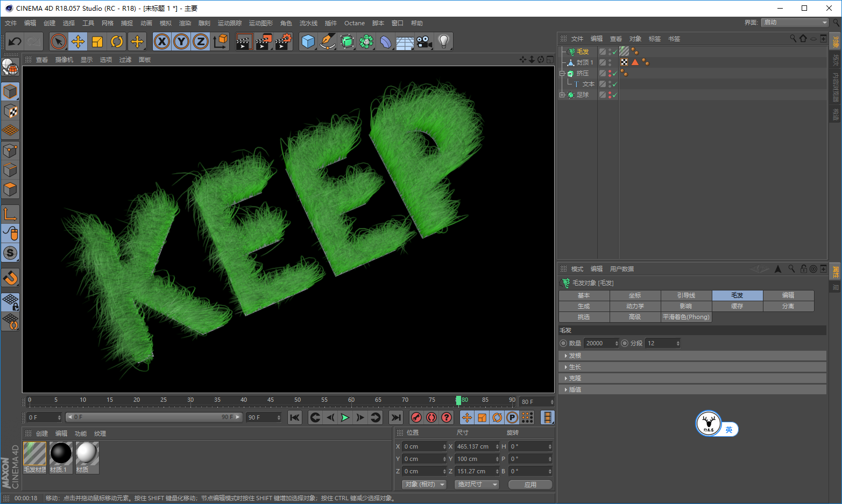Click the 应用 button in coordinates panel
Screen dimensions: 842x504
point(530,485)
